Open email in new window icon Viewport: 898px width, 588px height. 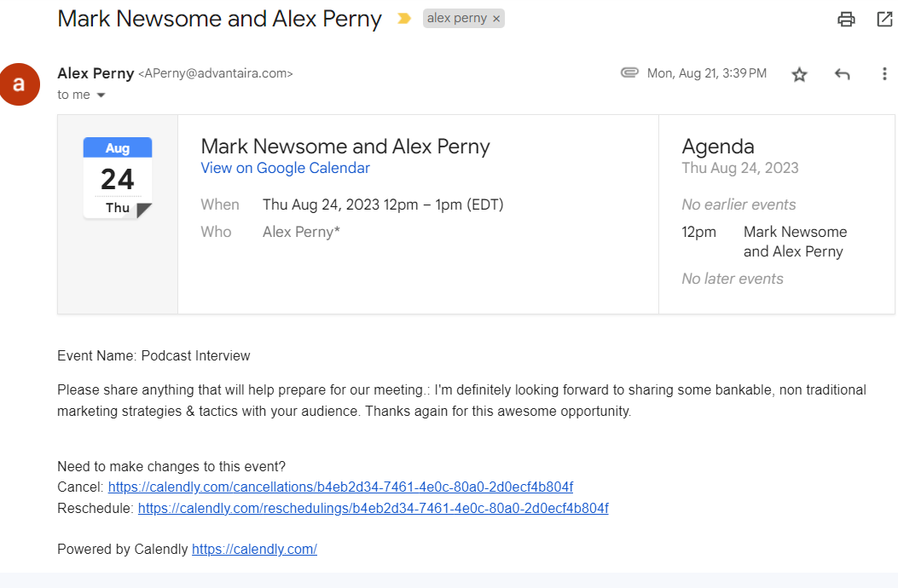884,19
